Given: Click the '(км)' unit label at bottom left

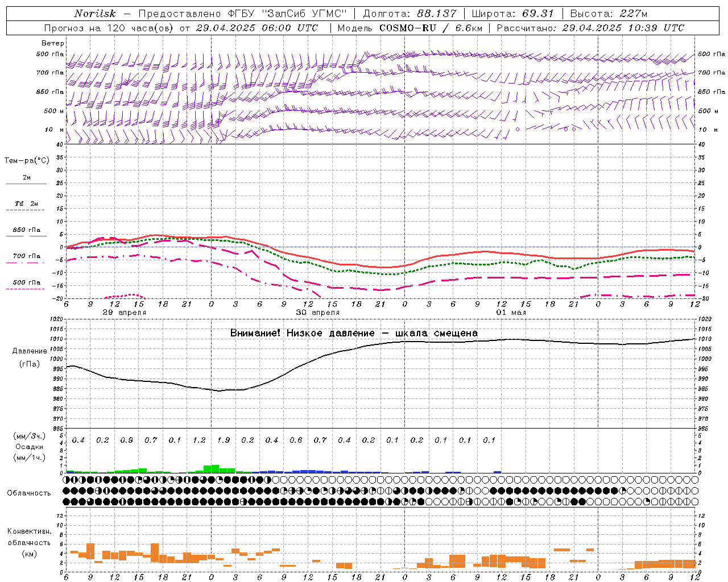Looking at the screenshot, I should point(29,554).
